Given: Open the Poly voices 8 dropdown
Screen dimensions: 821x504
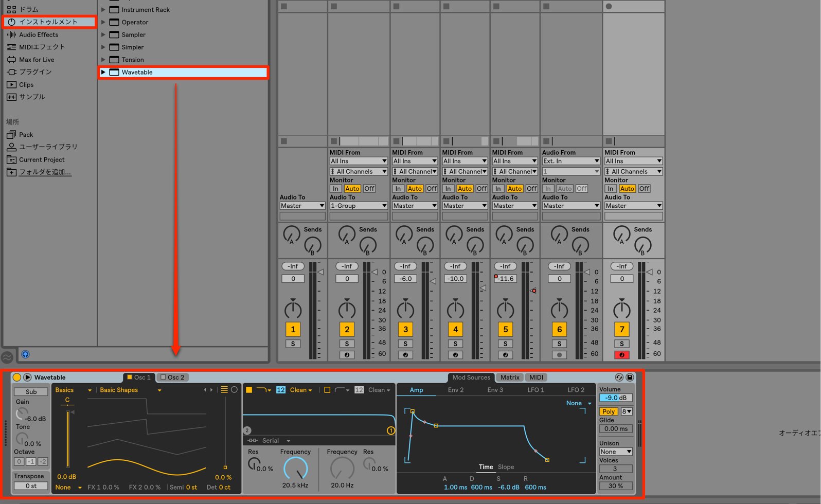Looking at the screenshot, I should coord(627,411).
